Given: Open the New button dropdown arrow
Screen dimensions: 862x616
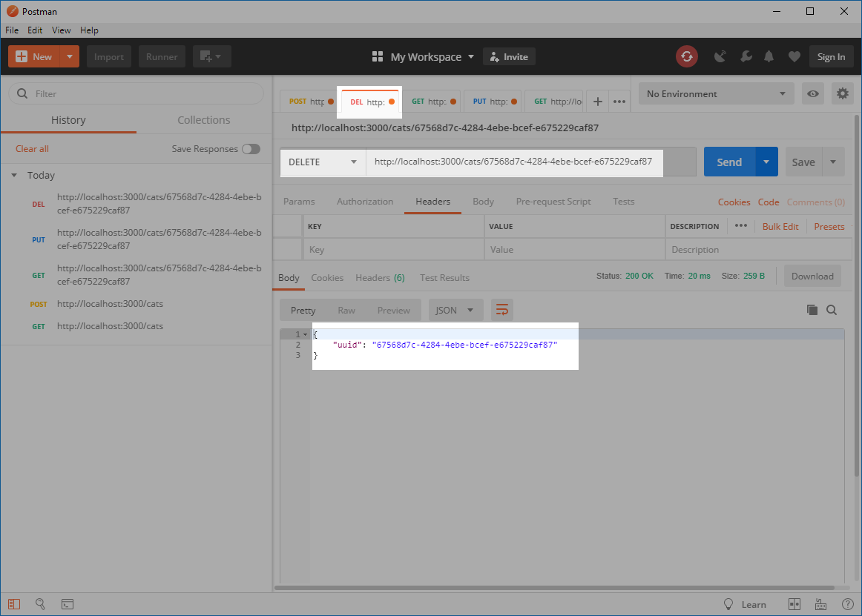Looking at the screenshot, I should pyautogui.click(x=70, y=56).
